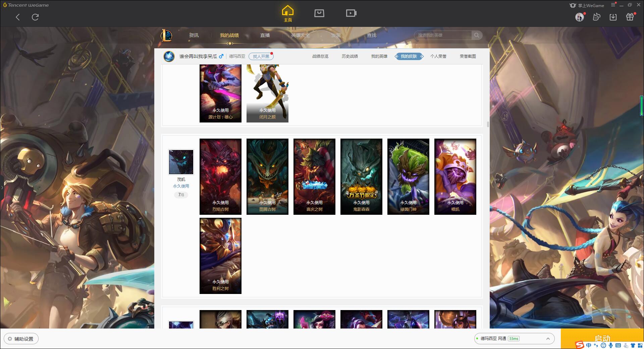Image resolution: width=644 pixels, height=349 pixels.
Task: Open the download manager icon
Action: tap(613, 17)
